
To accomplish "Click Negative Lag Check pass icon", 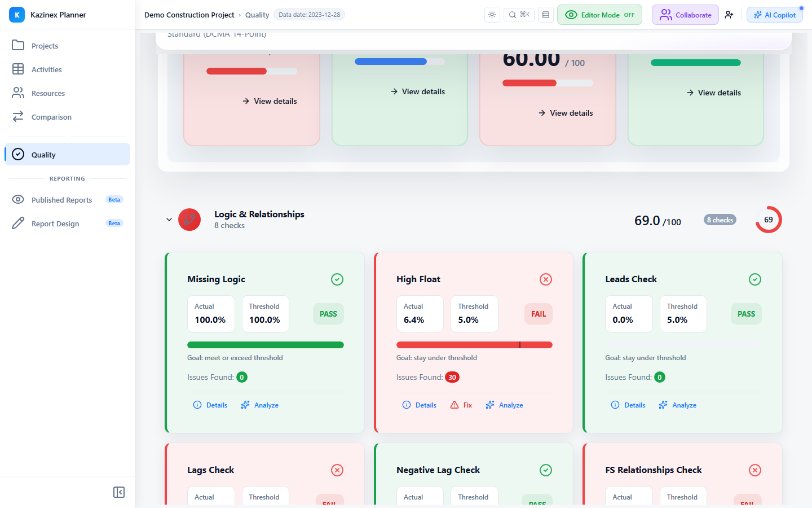I will point(546,470).
